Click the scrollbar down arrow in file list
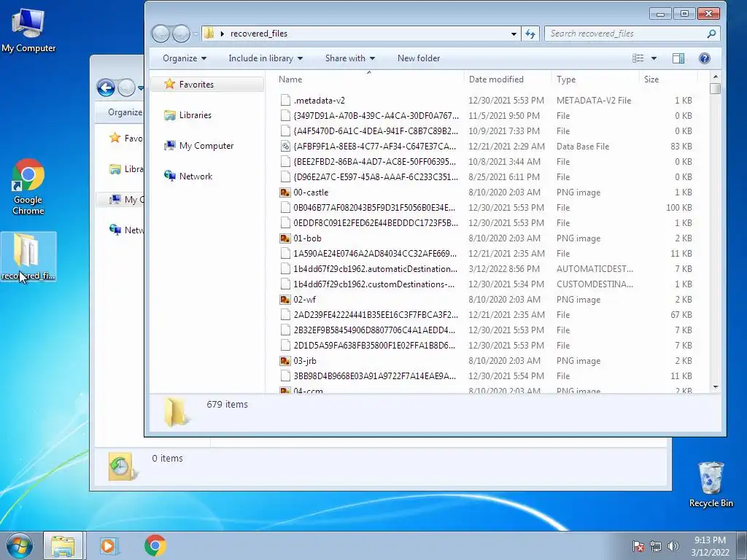 coord(715,388)
